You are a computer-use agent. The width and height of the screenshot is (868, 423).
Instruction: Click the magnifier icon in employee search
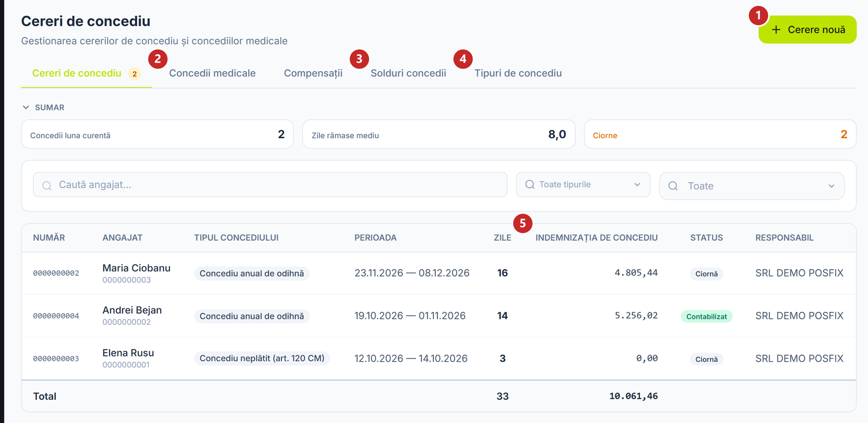(x=47, y=186)
